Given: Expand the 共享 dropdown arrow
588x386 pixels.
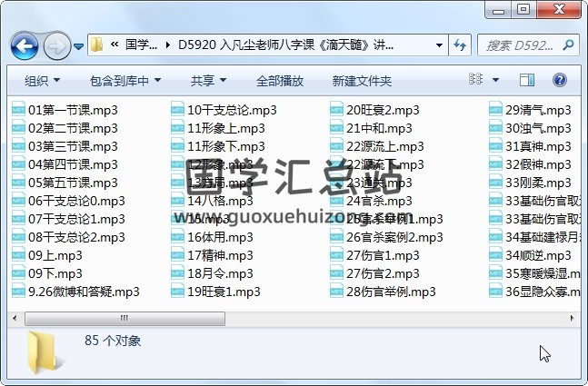Looking at the screenshot, I should (223, 80).
